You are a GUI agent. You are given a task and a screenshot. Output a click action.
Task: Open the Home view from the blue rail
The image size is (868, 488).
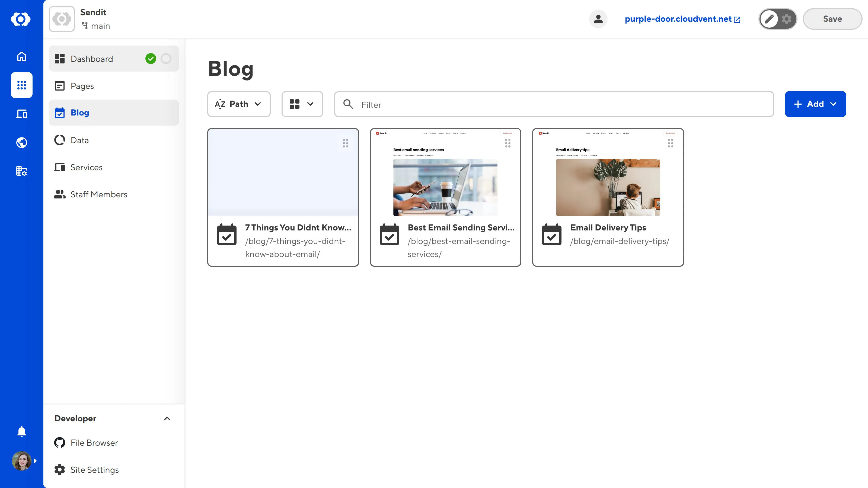[x=21, y=56]
